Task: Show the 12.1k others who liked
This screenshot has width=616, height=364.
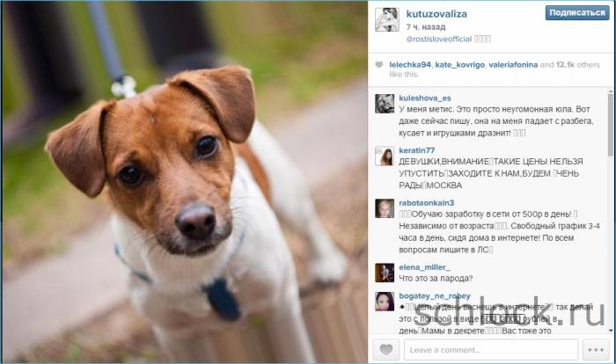Action: coord(577,65)
